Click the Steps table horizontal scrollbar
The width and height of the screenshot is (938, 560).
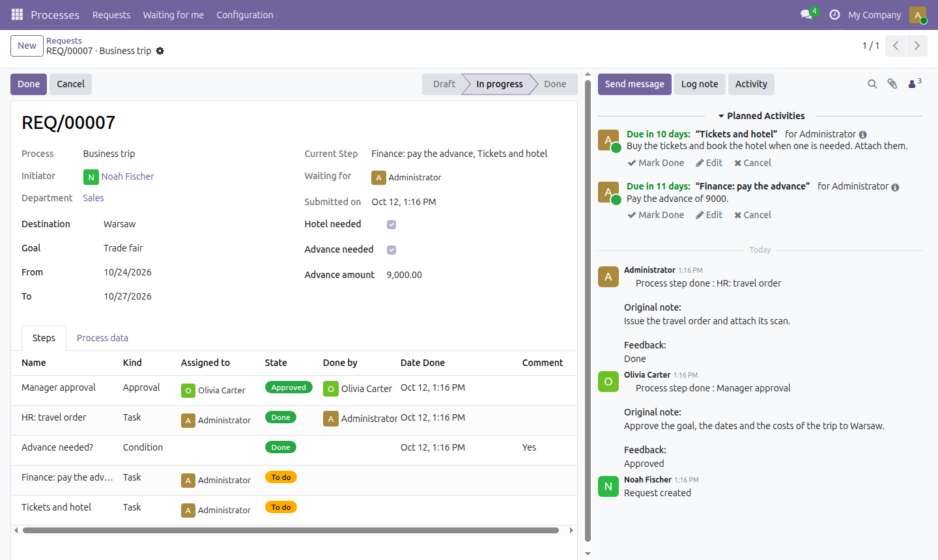tap(291, 530)
